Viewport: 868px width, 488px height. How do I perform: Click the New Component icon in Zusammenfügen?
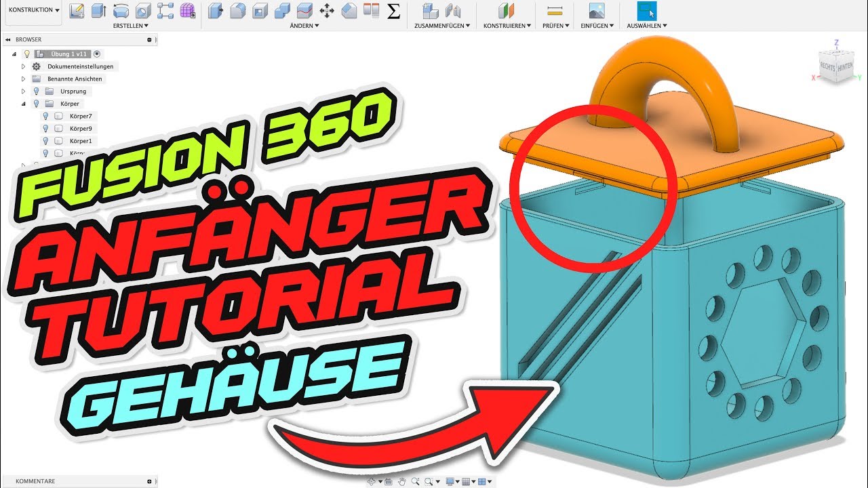coord(429,10)
